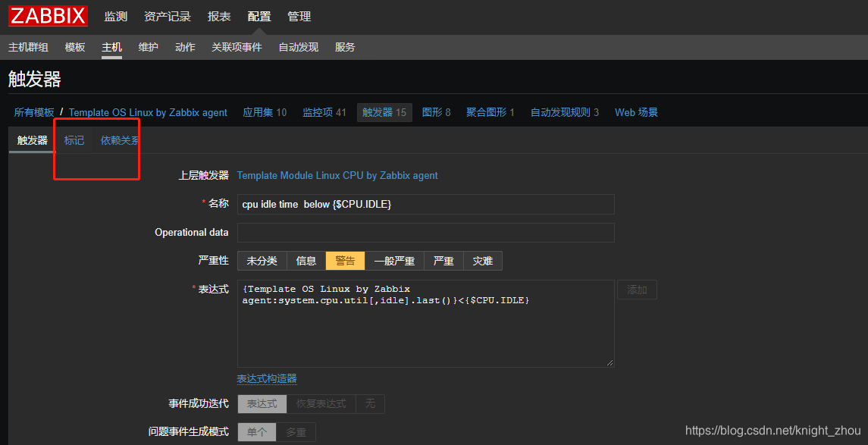868x445 pixels.
Task: Set severity to 灾难
Action: pos(483,261)
